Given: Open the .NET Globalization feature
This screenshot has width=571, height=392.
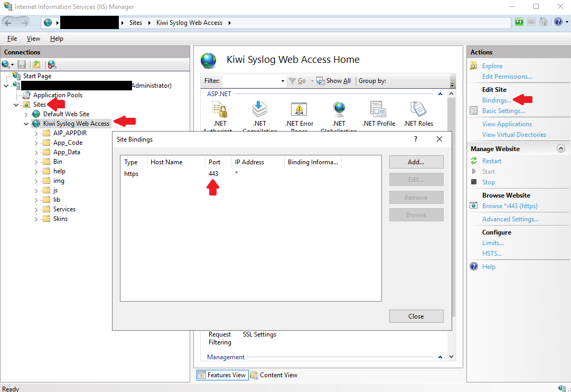Looking at the screenshot, I should [x=339, y=111].
